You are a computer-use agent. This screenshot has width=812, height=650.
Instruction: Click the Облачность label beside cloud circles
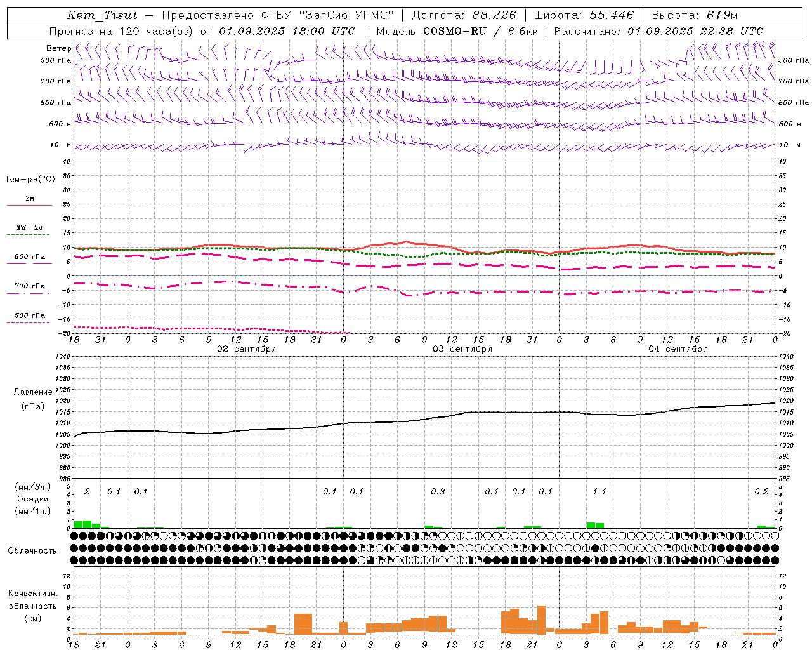coord(32,551)
